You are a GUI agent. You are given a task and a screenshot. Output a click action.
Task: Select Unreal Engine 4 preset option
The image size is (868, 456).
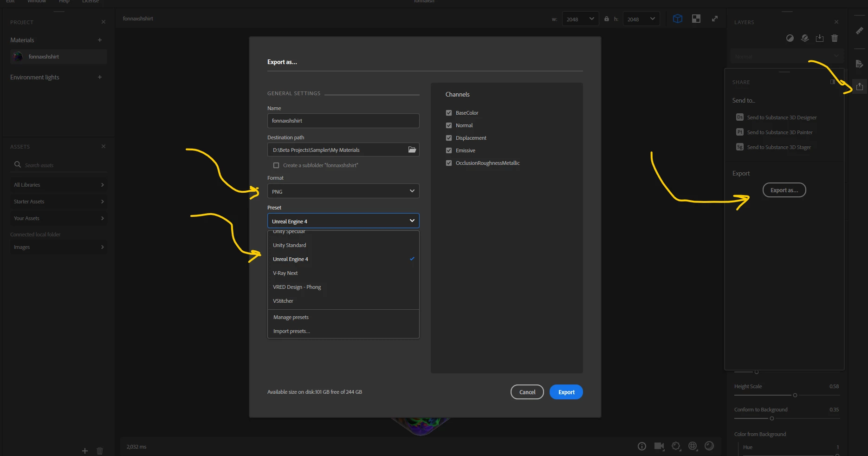click(x=343, y=259)
